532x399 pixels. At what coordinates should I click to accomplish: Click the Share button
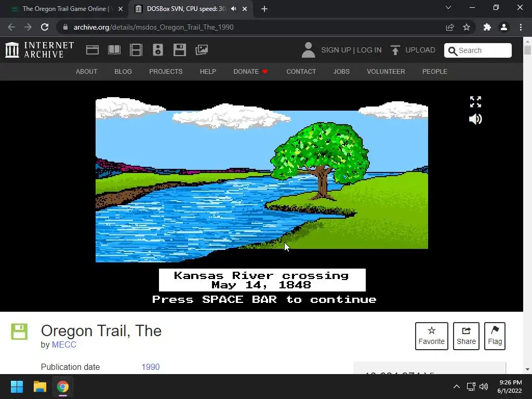466,336
